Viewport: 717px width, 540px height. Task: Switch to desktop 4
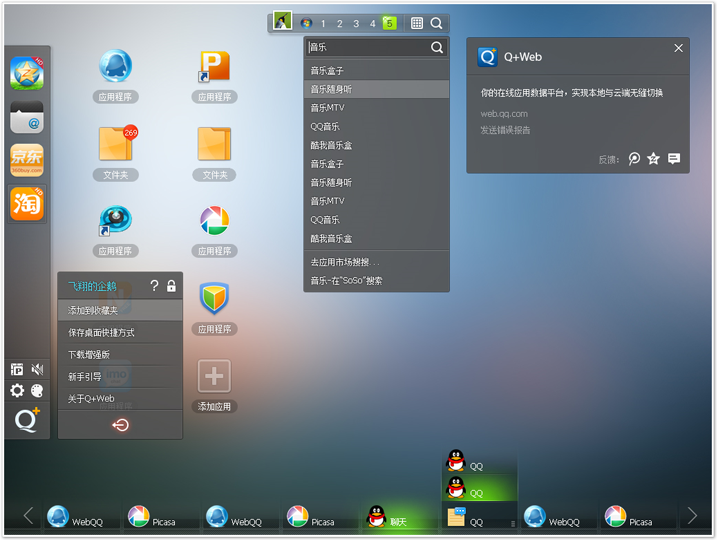tap(372, 24)
